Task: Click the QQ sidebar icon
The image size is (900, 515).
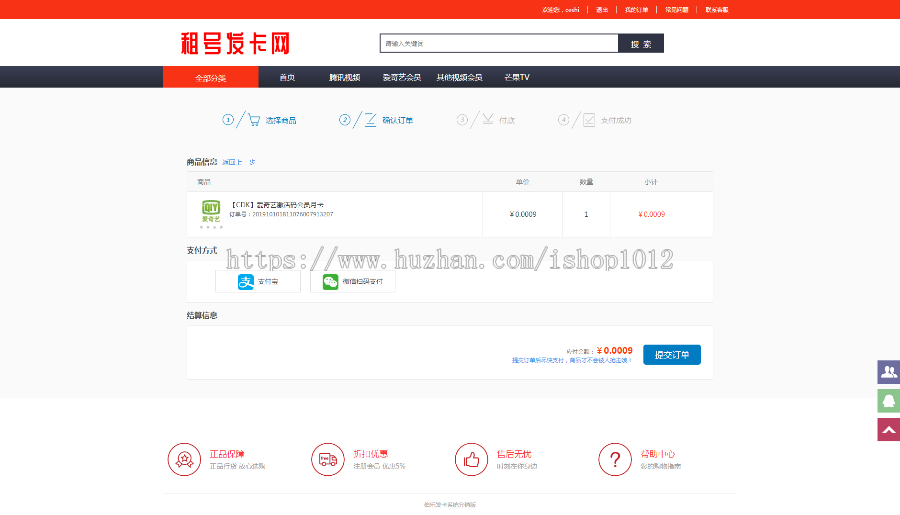Action: click(x=889, y=401)
